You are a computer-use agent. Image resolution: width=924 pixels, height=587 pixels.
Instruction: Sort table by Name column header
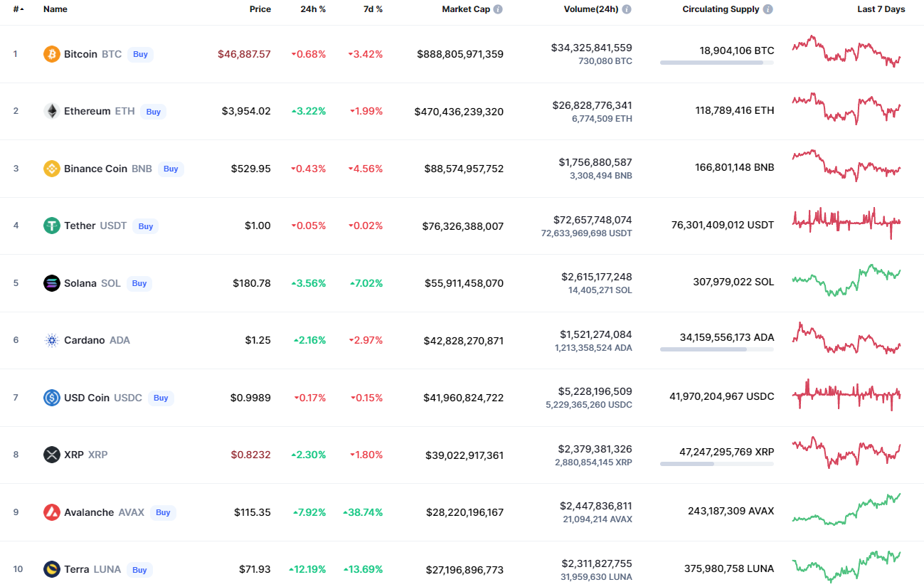tap(55, 9)
